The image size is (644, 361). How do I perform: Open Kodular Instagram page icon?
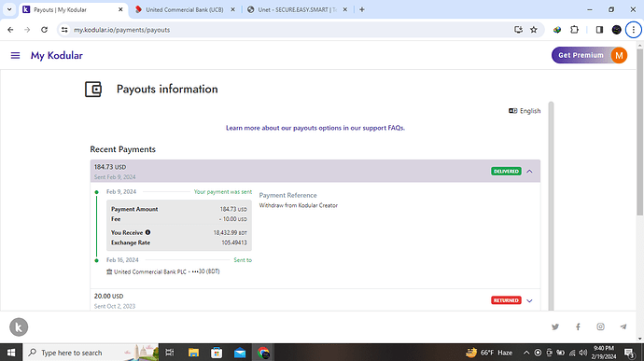click(x=600, y=326)
